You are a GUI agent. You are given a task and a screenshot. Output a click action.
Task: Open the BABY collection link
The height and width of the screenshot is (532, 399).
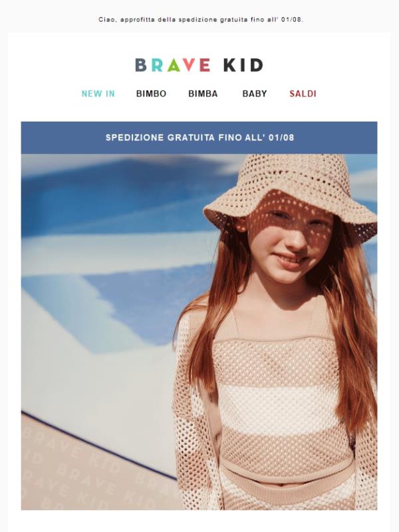[x=255, y=94]
